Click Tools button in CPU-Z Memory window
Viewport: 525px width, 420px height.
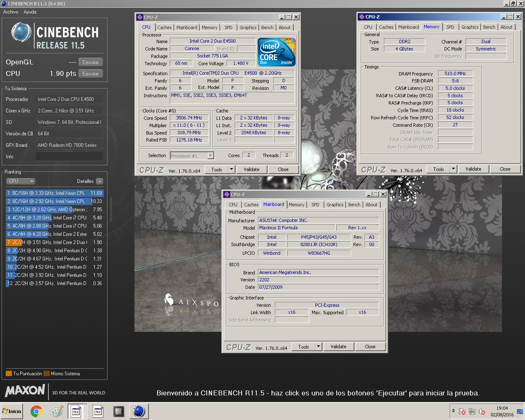point(438,169)
